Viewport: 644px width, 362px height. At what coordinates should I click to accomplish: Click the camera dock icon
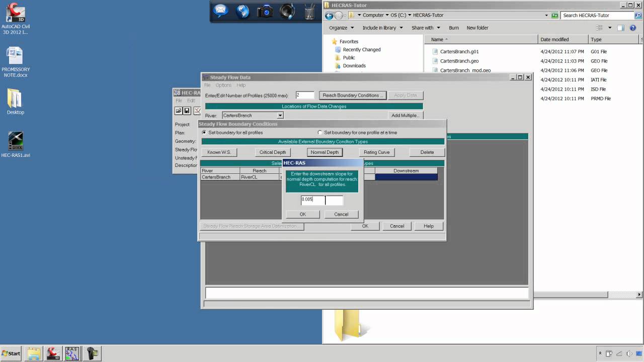[265, 12]
